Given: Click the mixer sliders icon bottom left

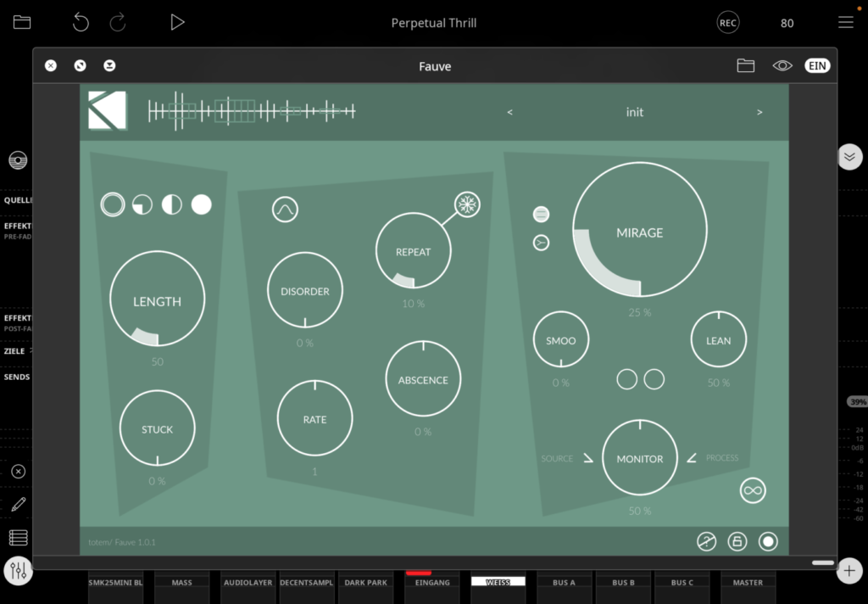Looking at the screenshot, I should (x=18, y=571).
